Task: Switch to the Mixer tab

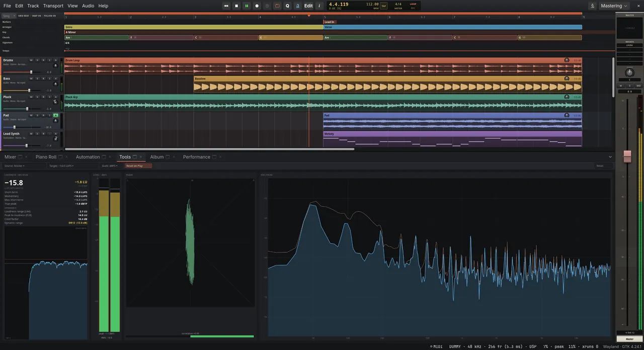Action: pos(10,157)
